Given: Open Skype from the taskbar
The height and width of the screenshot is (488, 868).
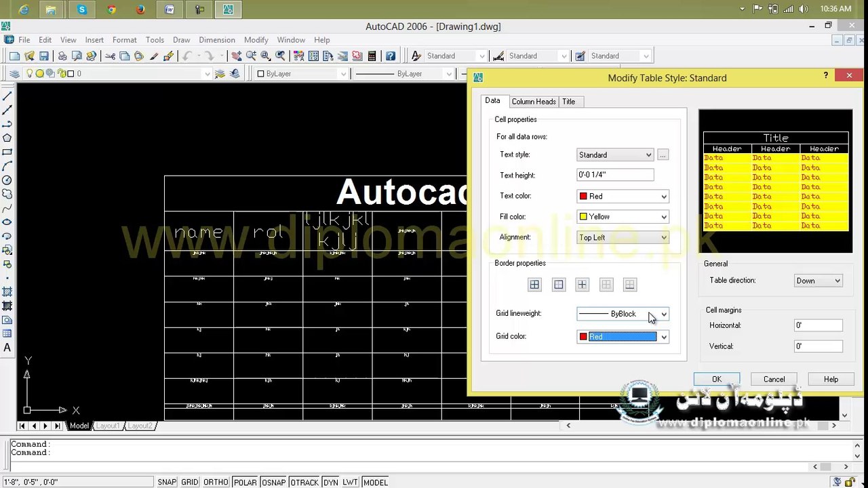Looking at the screenshot, I should 82,9.
